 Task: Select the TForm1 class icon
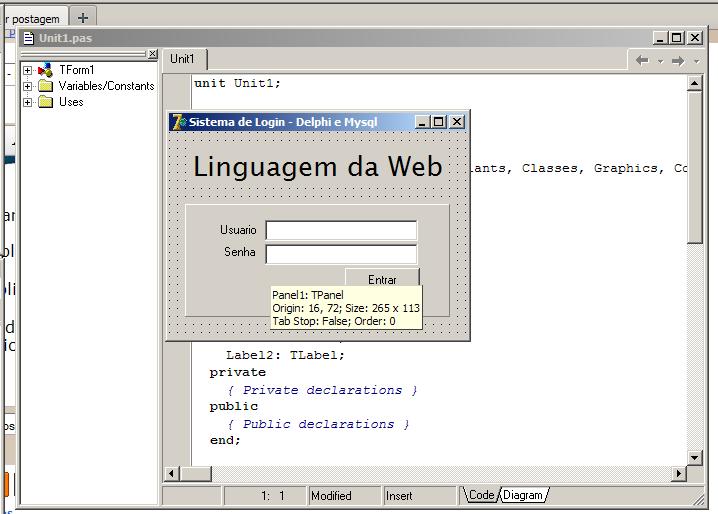click(x=45, y=70)
